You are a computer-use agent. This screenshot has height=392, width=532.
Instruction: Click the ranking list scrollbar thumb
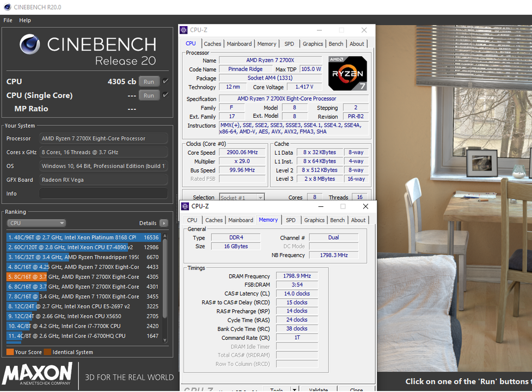tap(165, 278)
